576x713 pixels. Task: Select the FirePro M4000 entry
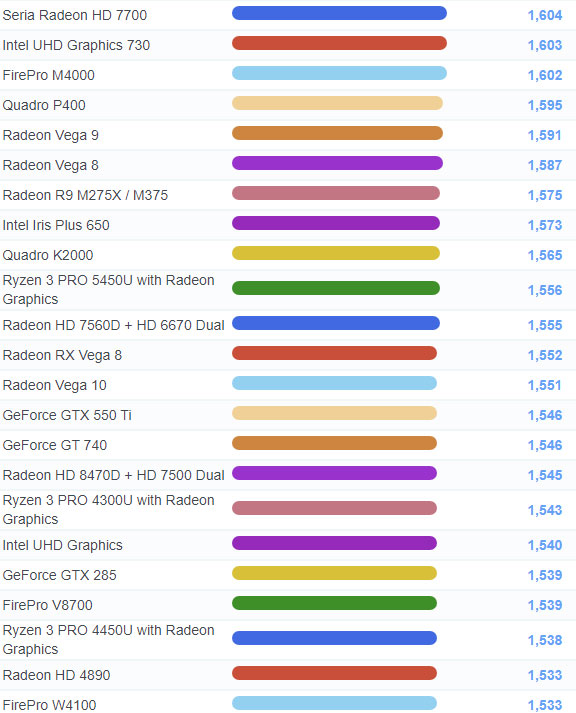[49, 75]
